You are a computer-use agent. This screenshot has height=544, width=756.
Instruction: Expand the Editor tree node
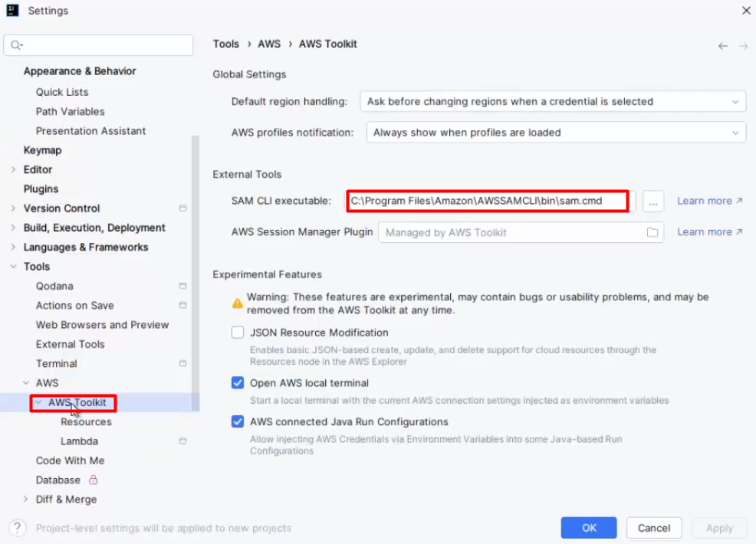[x=14, y=169]
